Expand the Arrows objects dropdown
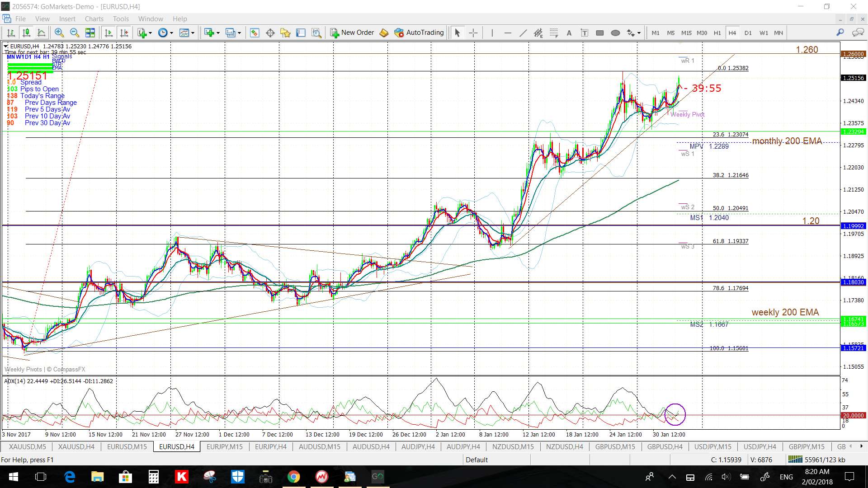The height and width of the screenshot is (488, 868). [639, 33]
